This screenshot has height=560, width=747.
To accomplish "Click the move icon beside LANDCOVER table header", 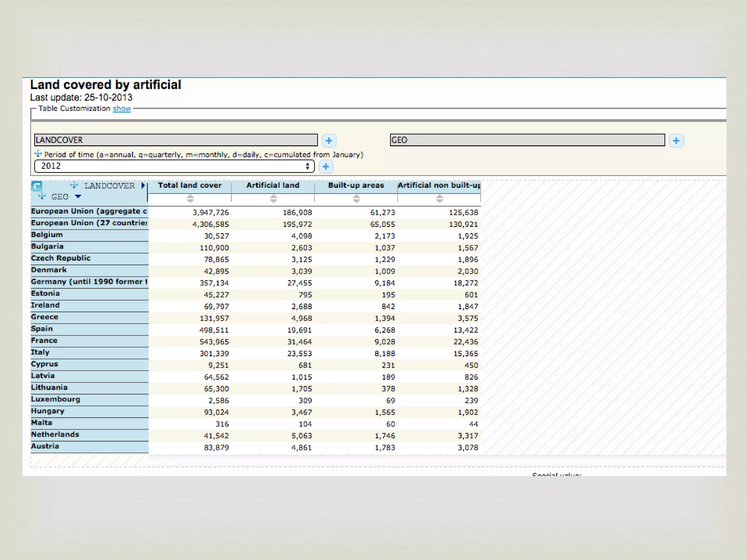I will (x=74, y=185).
